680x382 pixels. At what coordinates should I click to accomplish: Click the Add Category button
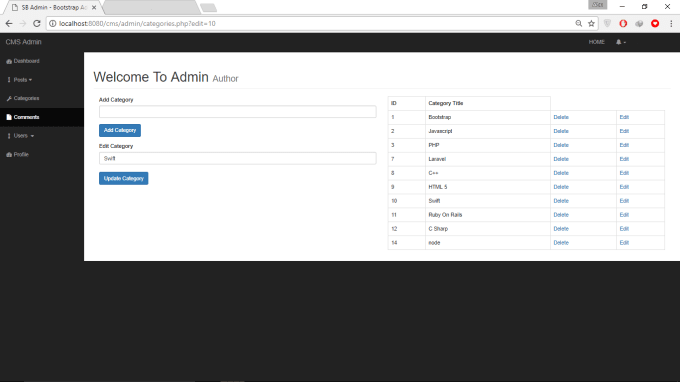(x=120, y=130)
